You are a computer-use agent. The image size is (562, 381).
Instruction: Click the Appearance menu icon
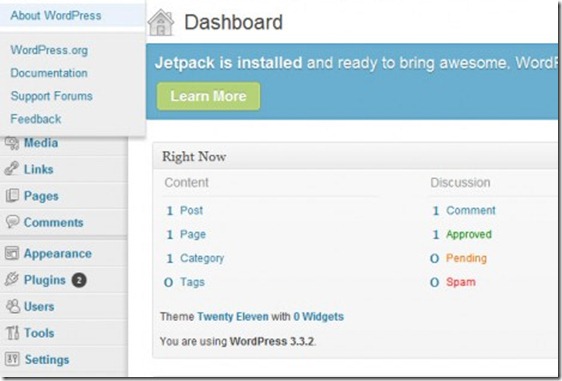pyautogui.click(x=12, y=253)
